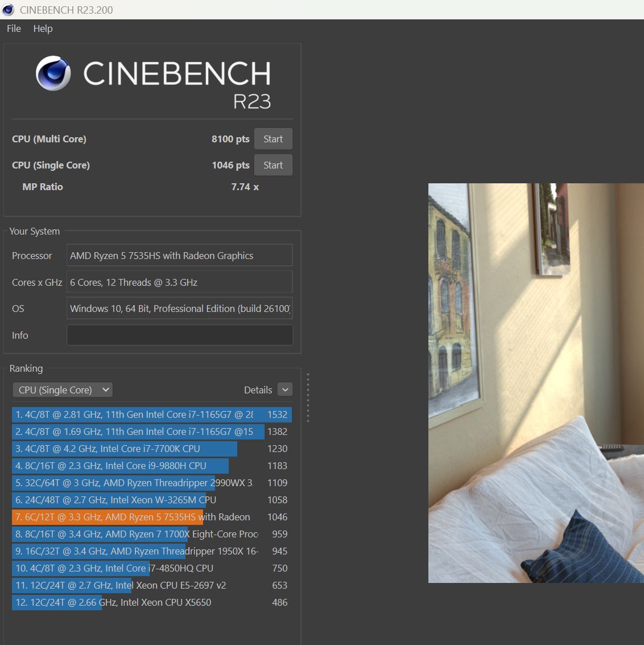The height and width of the screenshot is (645, 644).
Task: Start the CPU Single Core test
Action: pyautogui.click(x=273, y=165)
